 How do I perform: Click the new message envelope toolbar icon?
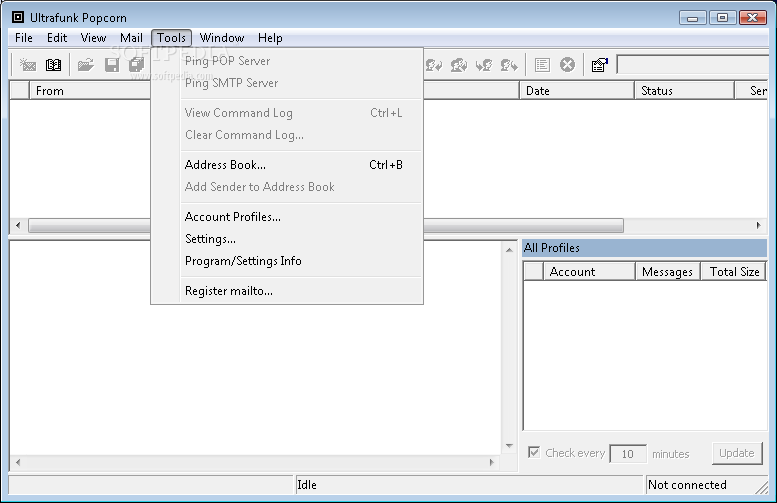[28, 65]
